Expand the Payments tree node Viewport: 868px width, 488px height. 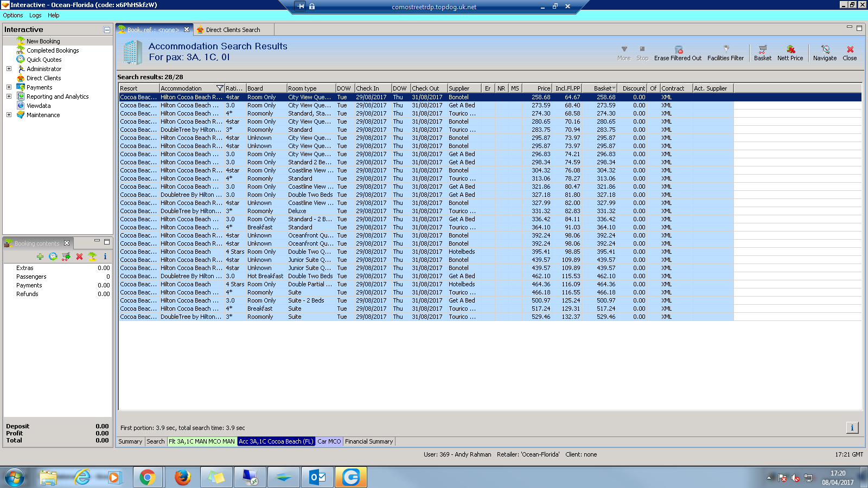pos(9,87)
